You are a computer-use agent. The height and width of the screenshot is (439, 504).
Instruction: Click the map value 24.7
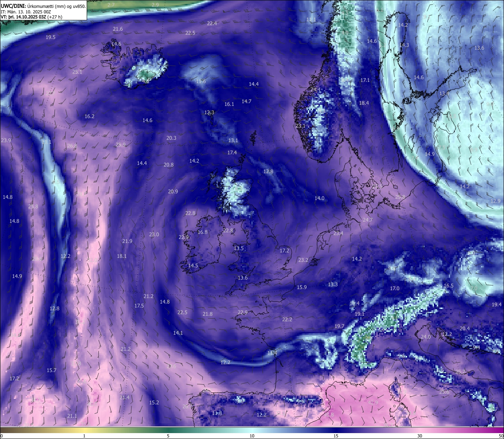click(367, 220)
